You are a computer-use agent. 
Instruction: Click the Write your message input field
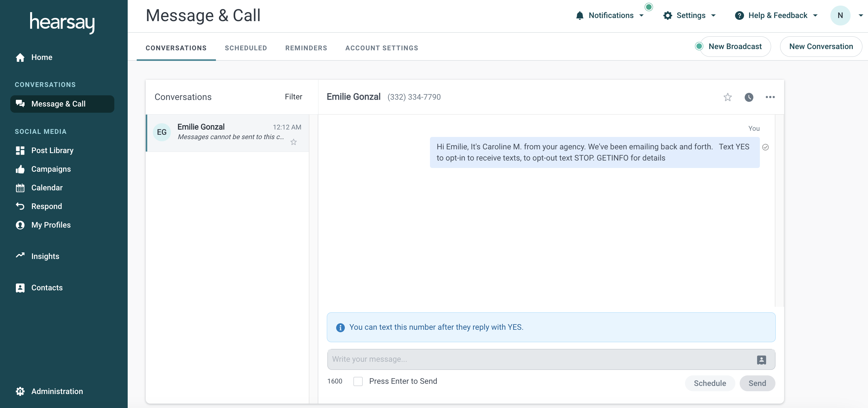pyautogui.click(x=551, y=360)
